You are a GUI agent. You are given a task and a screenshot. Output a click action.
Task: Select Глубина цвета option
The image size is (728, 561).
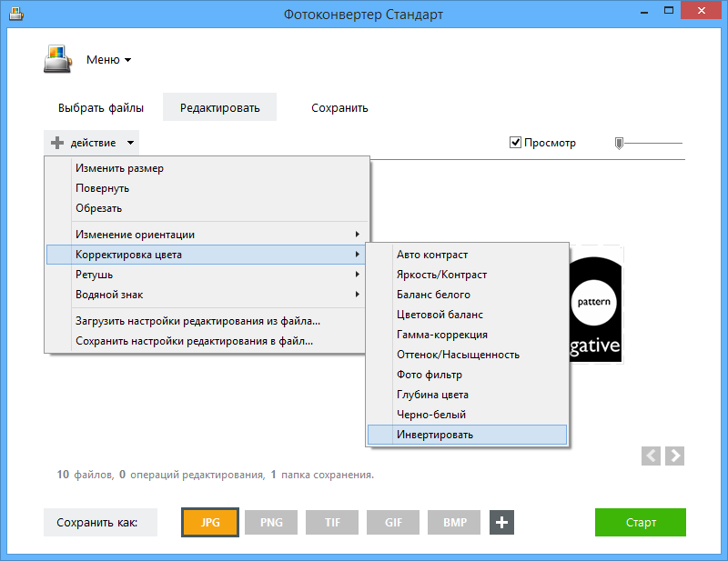pyautogui.click(x=467, y=395)
